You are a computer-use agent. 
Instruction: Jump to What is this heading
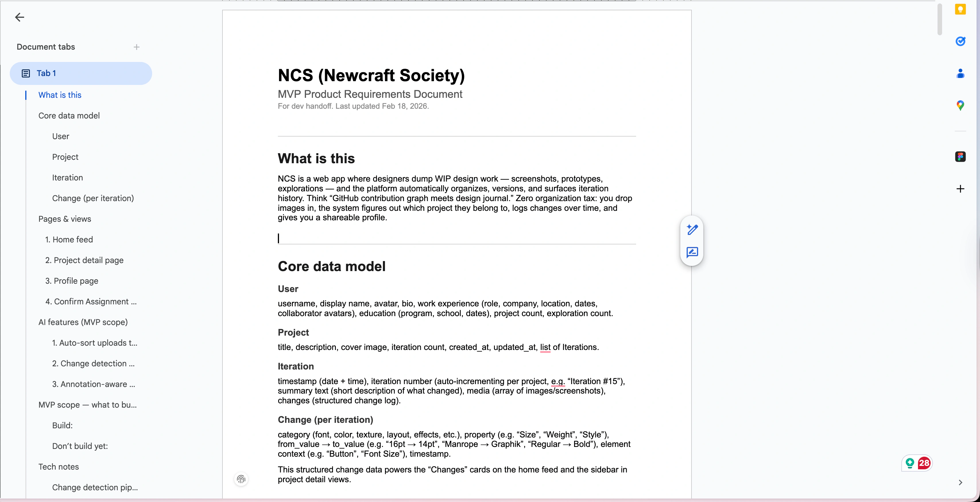click(x=60, y=95)
